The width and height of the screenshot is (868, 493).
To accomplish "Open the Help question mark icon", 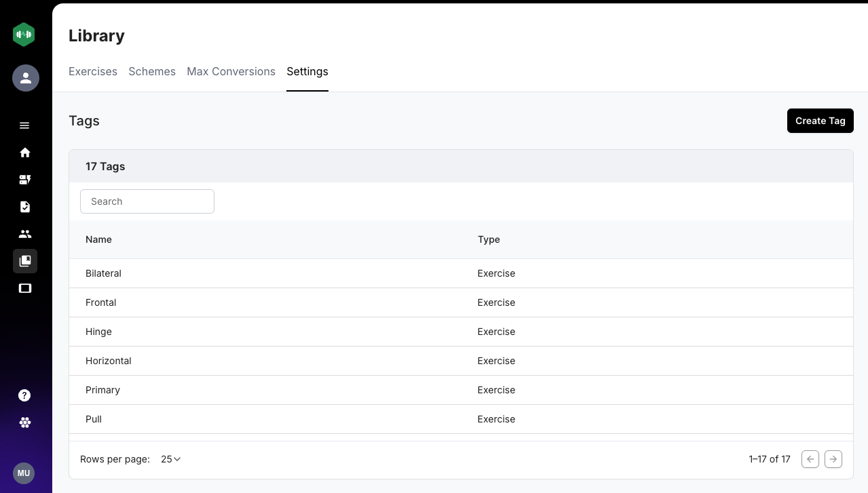I will click(24, 395).
